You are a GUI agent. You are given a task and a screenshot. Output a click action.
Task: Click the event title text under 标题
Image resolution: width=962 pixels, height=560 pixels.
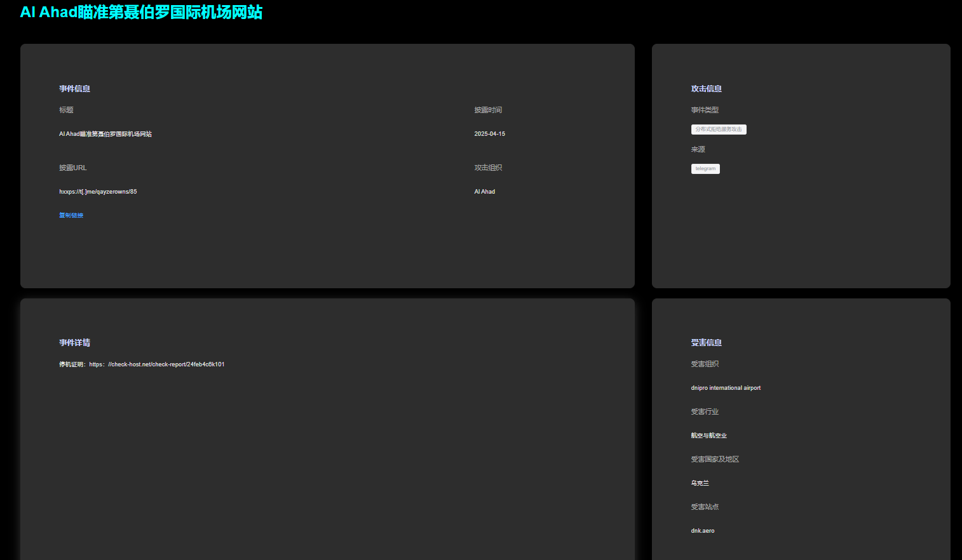click(x=105, y=134)
